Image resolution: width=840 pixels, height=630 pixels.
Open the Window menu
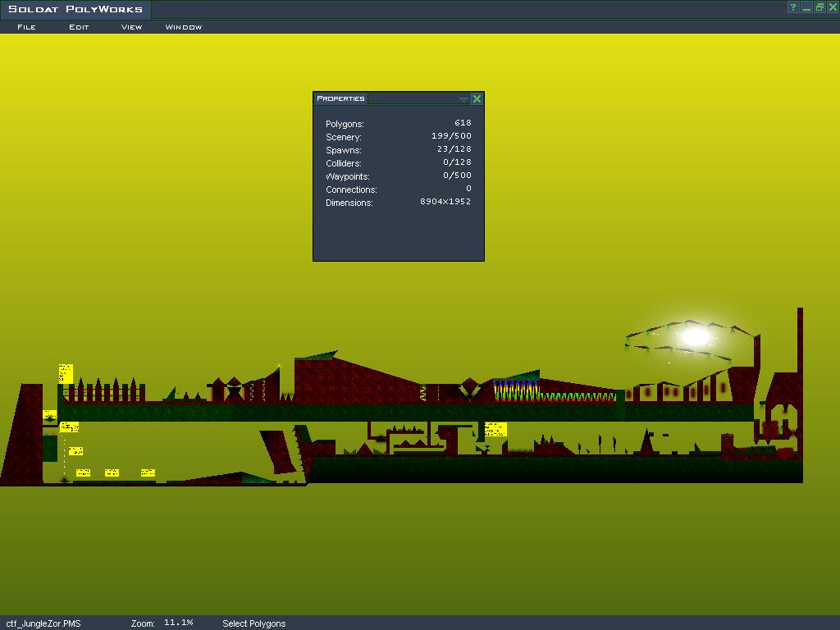click(184, 27)
